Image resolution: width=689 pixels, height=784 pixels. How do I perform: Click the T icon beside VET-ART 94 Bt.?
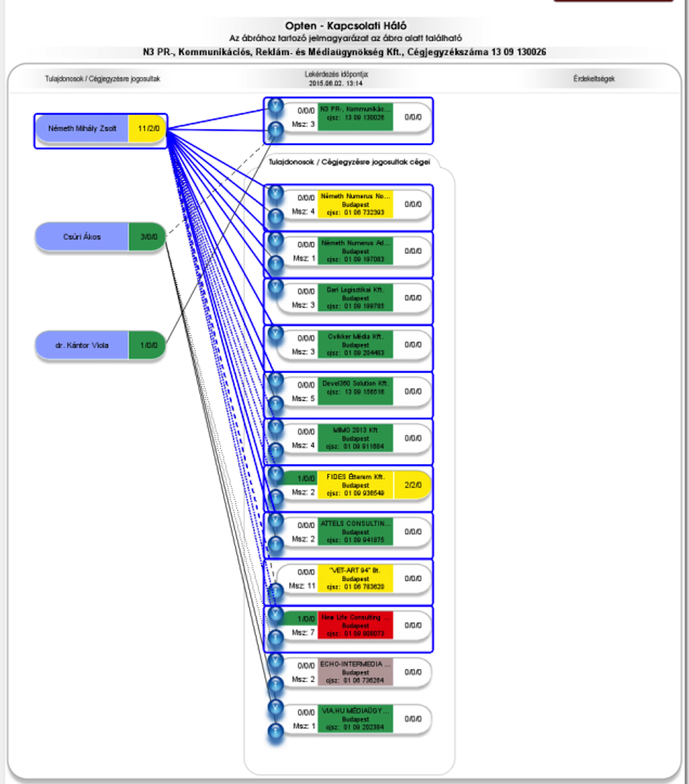[276, 591]
